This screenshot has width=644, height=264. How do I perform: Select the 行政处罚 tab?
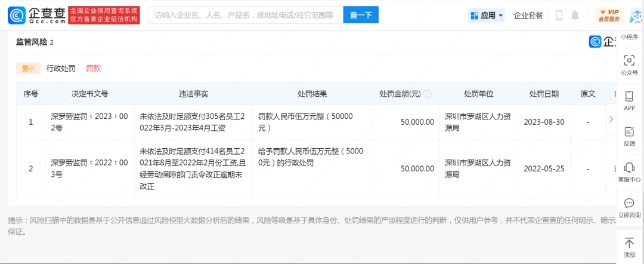tap(61, 68)
